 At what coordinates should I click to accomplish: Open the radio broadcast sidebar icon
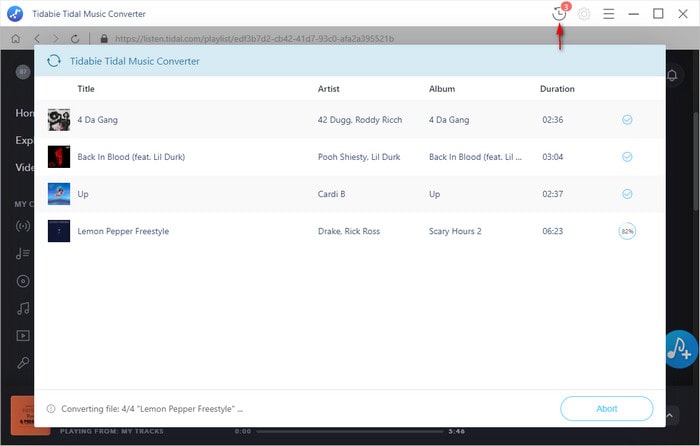tap(23, 226)
